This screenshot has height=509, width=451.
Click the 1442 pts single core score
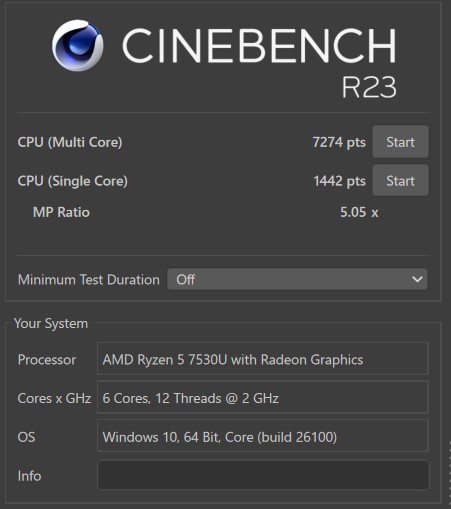(x=339, y=181)
